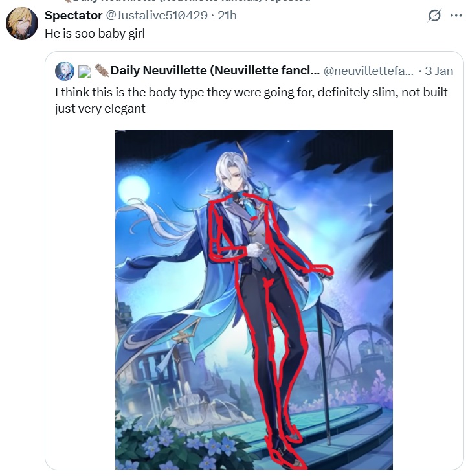Image resolution: width=468 pixels, height=476 pixels.
Task: Open the 3 Jan date link
Action: (439, 71)
